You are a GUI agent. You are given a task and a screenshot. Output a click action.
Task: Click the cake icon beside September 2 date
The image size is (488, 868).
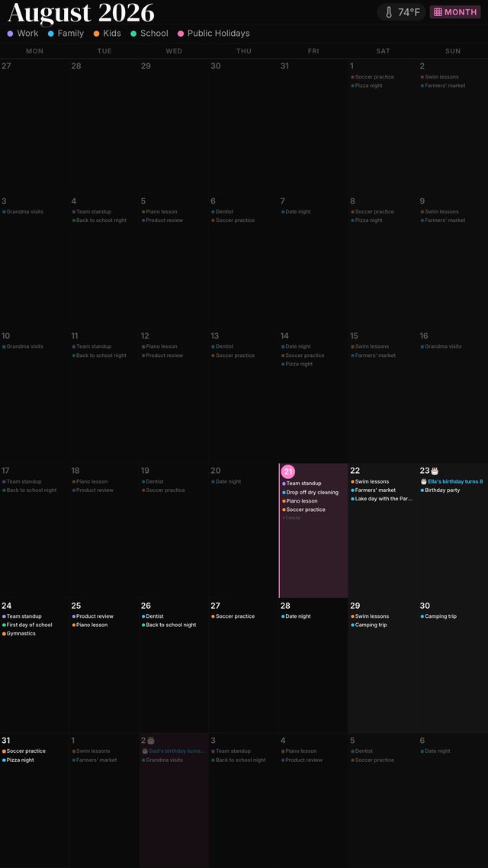(151, 740)
